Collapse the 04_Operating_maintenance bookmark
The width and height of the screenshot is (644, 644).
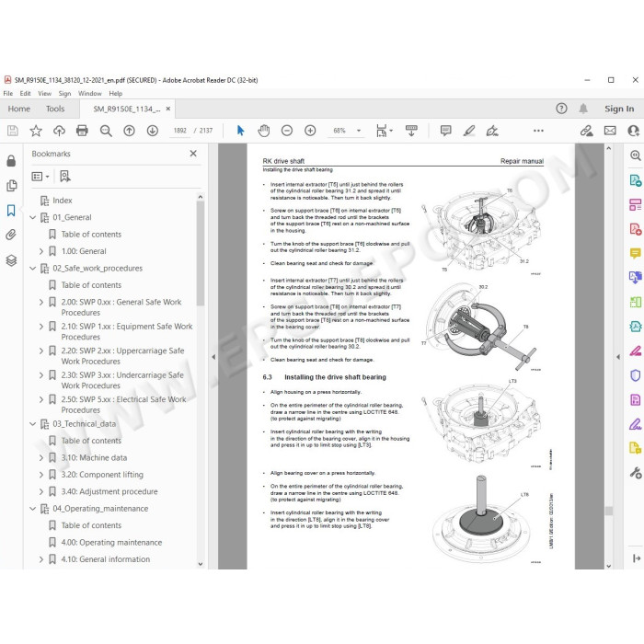coord(33,509)
